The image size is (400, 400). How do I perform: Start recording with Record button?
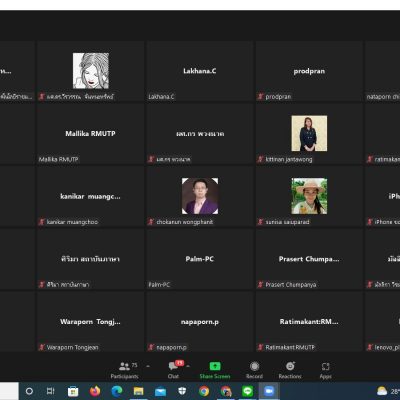click(254, 370)
